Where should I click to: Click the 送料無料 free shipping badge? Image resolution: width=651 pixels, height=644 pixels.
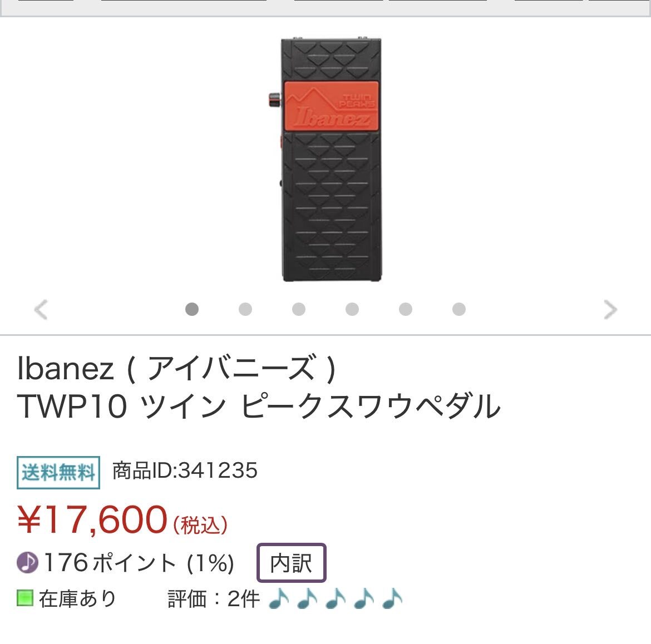(x=58, y=472)
